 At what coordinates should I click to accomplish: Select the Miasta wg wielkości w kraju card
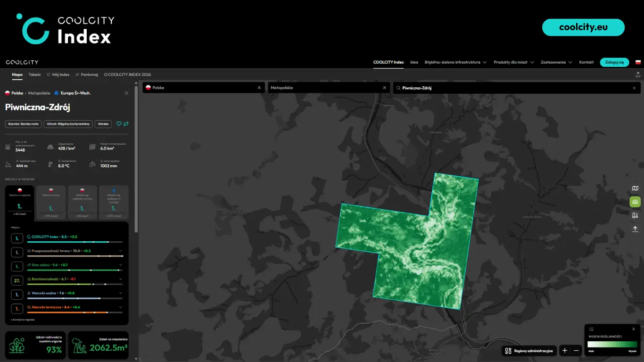pyautogui.click(x=83, y=203)
